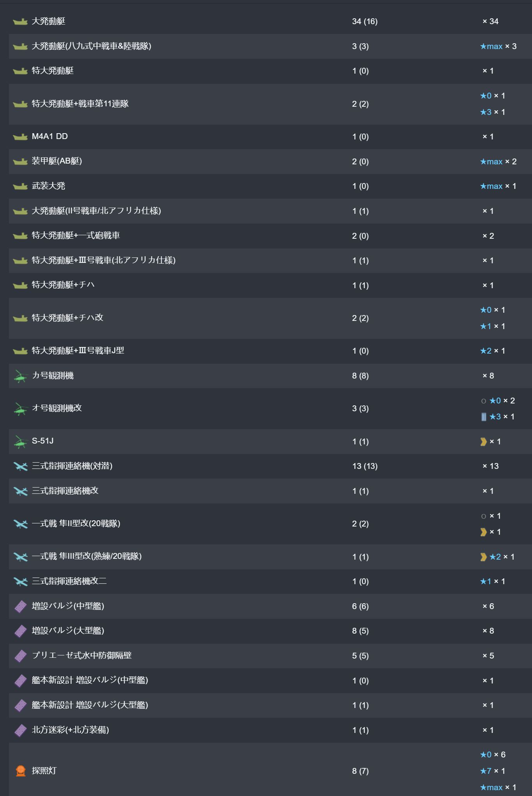Screen dimensions: 532x796
Task: Click purple bulge icon beside 増設バルジ(中型艦)
Action: pos(20,606)
